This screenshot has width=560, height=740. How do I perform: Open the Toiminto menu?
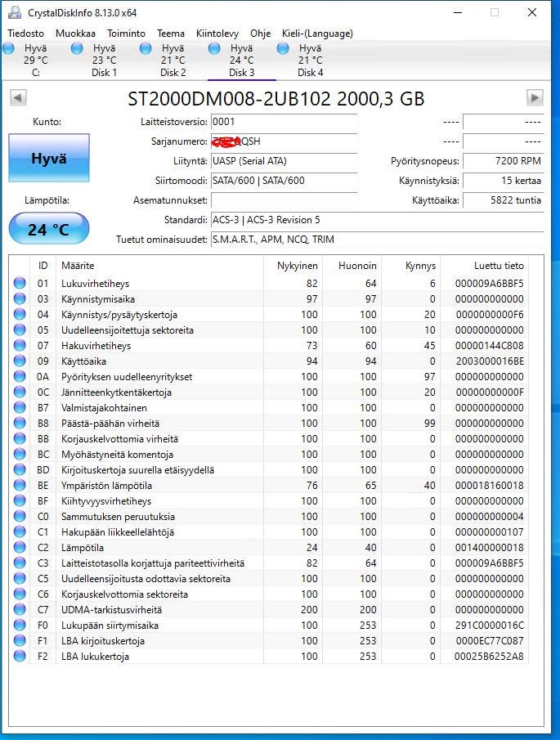pos(126,34)
